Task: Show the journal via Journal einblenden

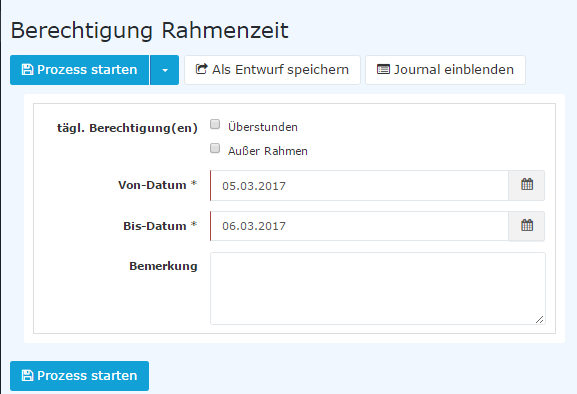Action: [445, 70]
